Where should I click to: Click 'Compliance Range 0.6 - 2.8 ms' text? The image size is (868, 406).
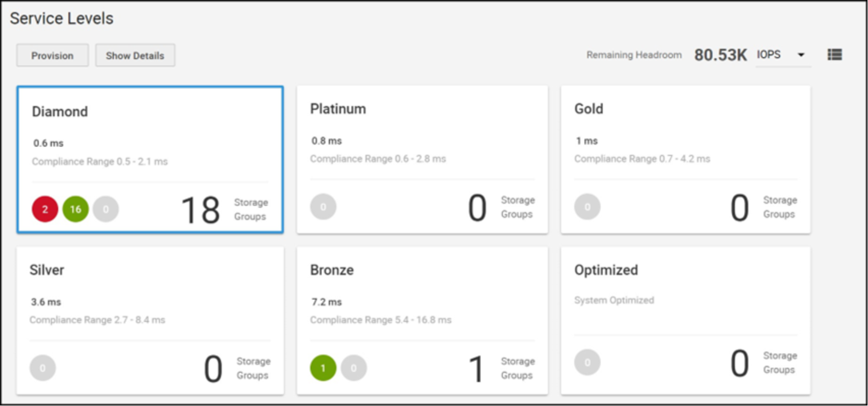[x=378, y=159]
